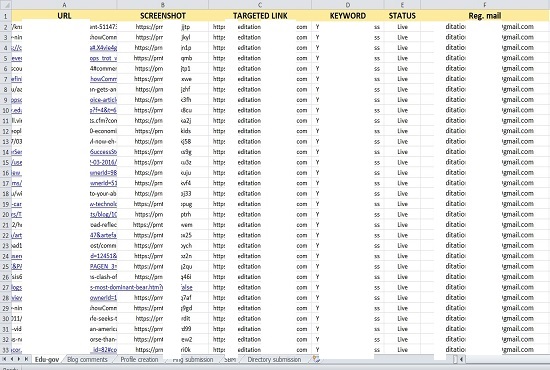Switch to the Blog comments sheet
The width and height of the screenshot is (550, 370).
(87, 359)
